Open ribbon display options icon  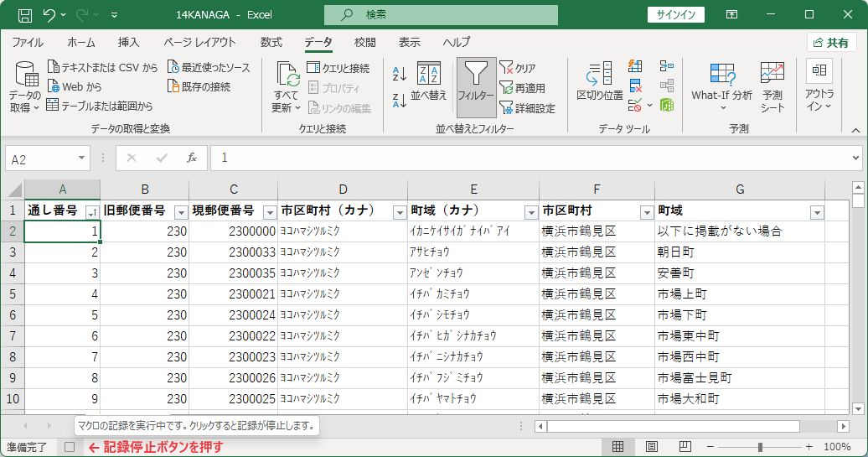731,15
